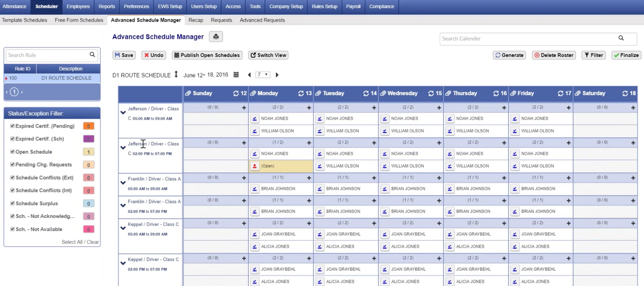
Task: Collapse Keppel Driver Class C 02:00 PM row
Action: pos(123,264)
